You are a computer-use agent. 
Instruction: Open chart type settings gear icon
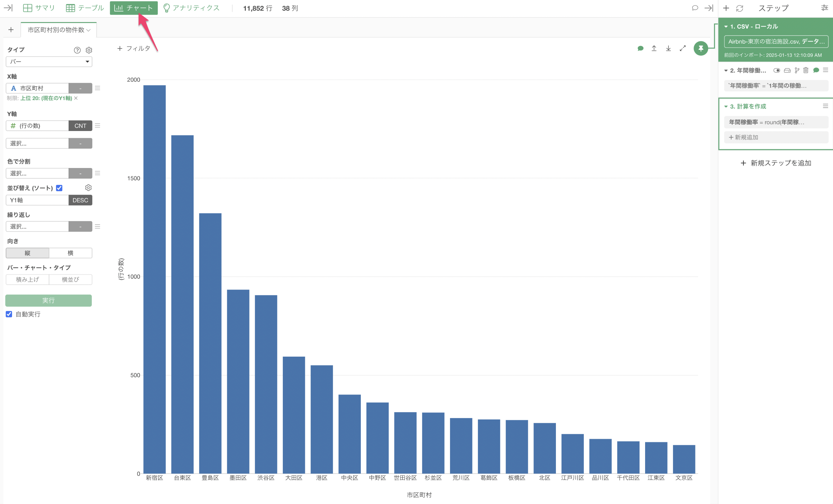pos(89,50)
